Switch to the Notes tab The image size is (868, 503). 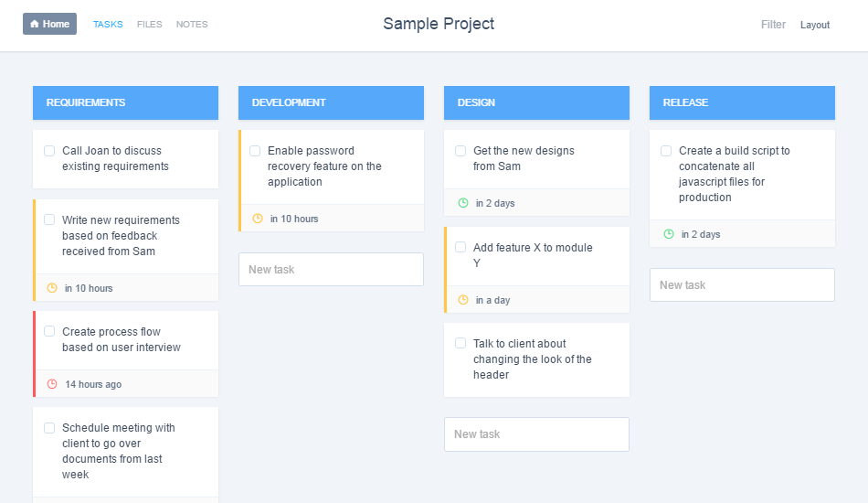(192, 25)
